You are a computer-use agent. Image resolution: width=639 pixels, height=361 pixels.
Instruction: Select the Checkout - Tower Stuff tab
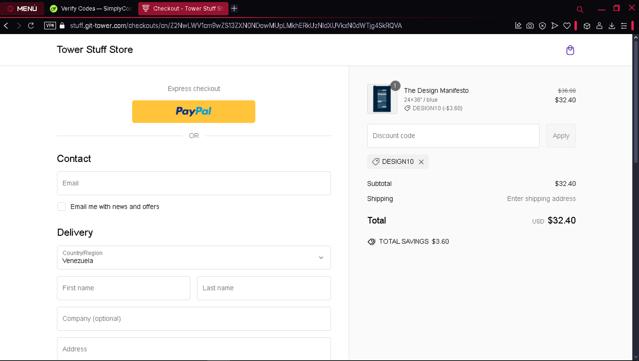183,8
